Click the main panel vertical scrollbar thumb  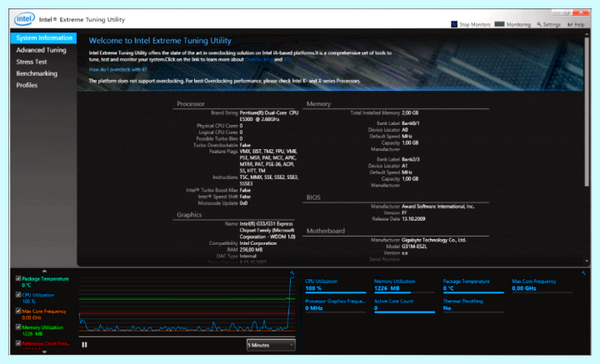click(587, 112)
